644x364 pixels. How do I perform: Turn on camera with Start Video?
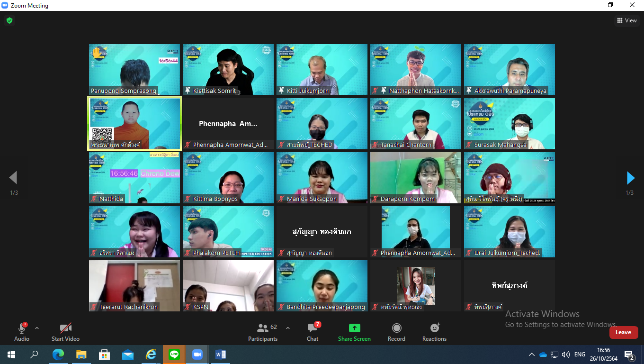[x=65, y=332]
